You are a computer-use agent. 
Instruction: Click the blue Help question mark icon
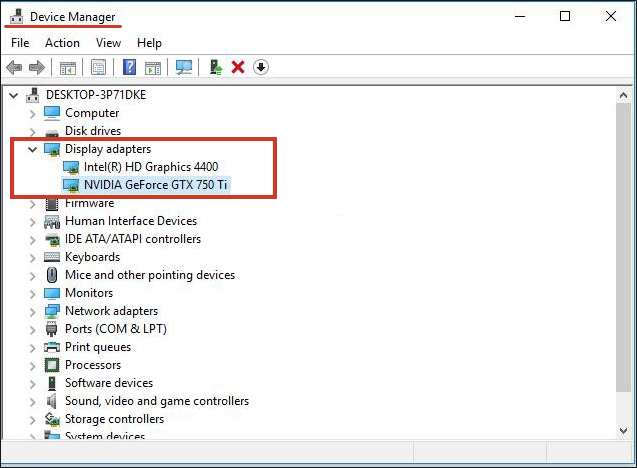click(129, 67)
